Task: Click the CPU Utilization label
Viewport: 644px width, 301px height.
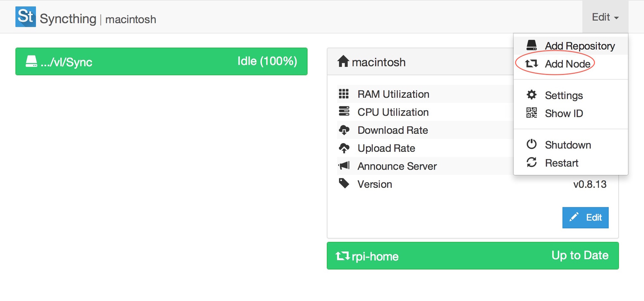Action: click(x=393, y=112)
